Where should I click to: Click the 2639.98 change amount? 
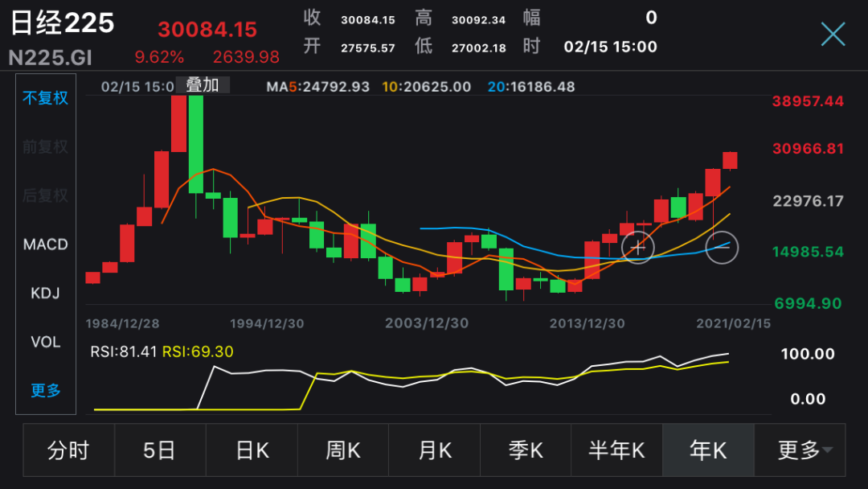coord(246,56)
